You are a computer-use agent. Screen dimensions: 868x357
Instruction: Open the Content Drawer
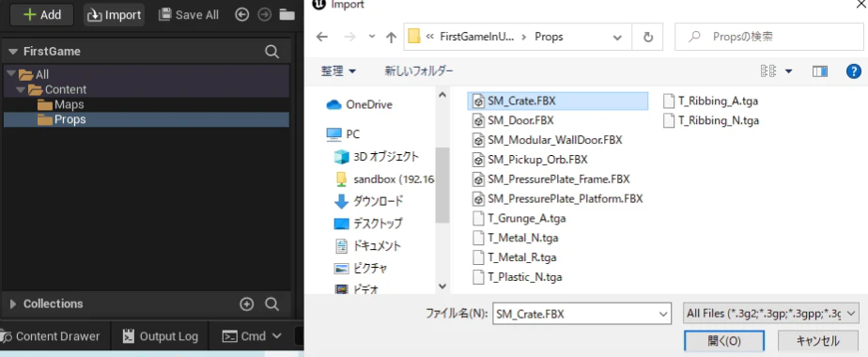[51, 336]
